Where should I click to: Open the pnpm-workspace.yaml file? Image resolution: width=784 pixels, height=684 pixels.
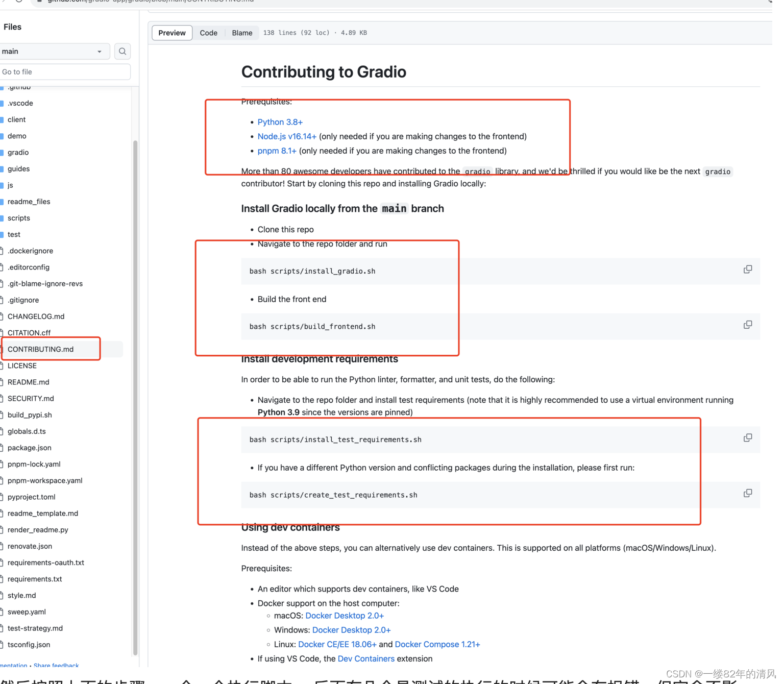[45, 480]
